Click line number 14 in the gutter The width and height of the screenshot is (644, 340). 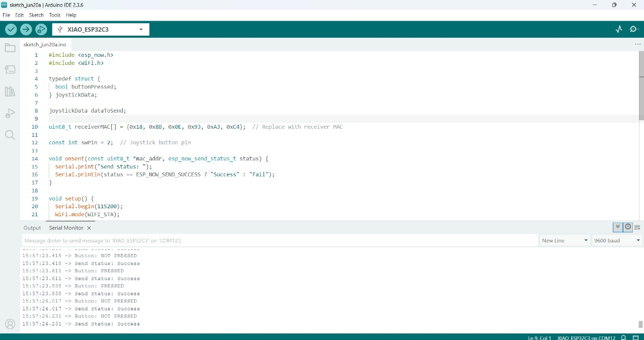click(35, 158)
